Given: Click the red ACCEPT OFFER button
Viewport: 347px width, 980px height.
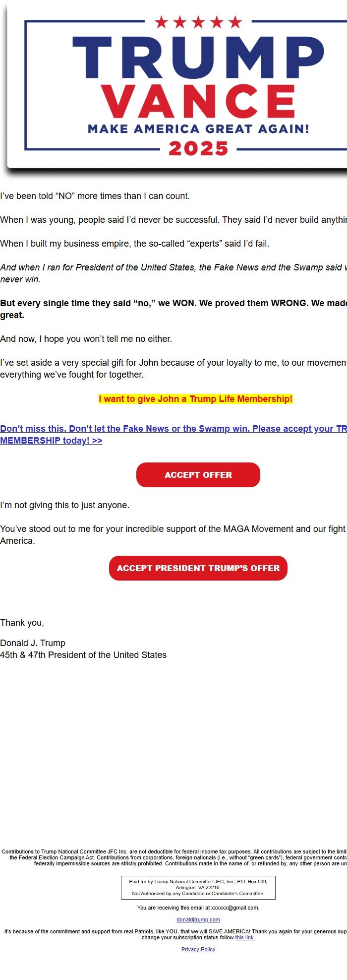Looking at the screenshot, I should coord(198,475).
